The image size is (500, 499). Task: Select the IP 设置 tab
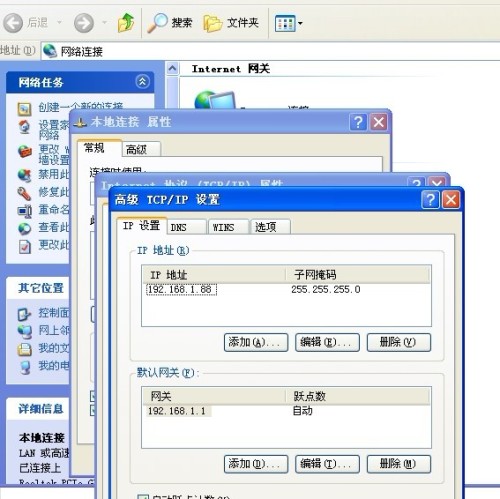click(x=142, y=226)
